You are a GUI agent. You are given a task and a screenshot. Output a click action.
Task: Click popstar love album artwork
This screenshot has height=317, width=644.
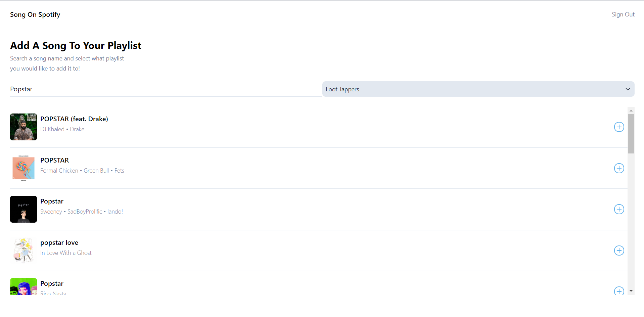24,251
